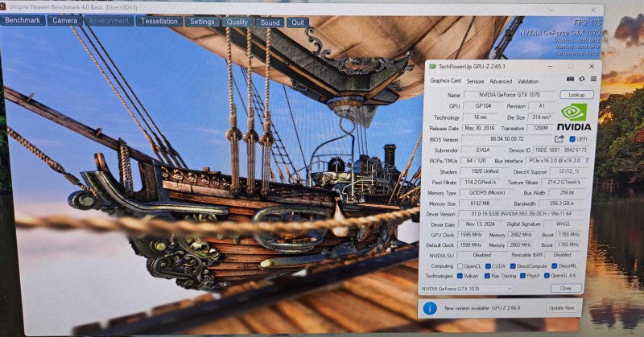Click the Bus Interface question mark

click(587, 161)
